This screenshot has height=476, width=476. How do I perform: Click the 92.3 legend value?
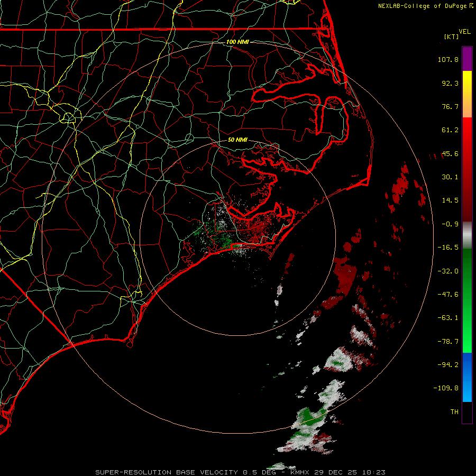pyautogui.click(x=450, y=83)
